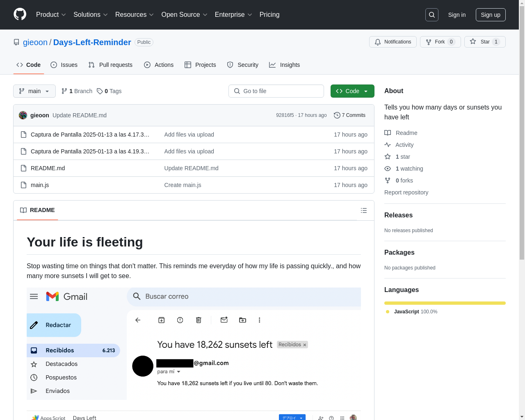
Task: Expand the Product menu
Action: point(51,15)
